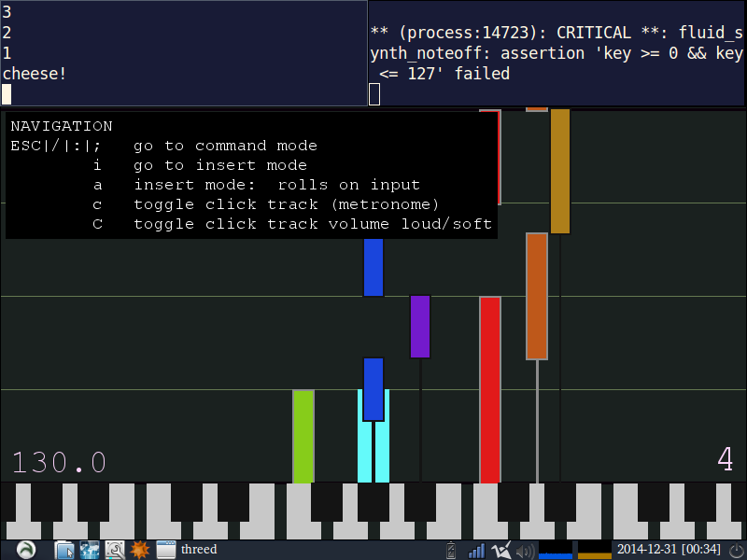This screenshot has width=747, height=560.
Task: Click the battery indicator in system tray
Action: coord(452,550)
